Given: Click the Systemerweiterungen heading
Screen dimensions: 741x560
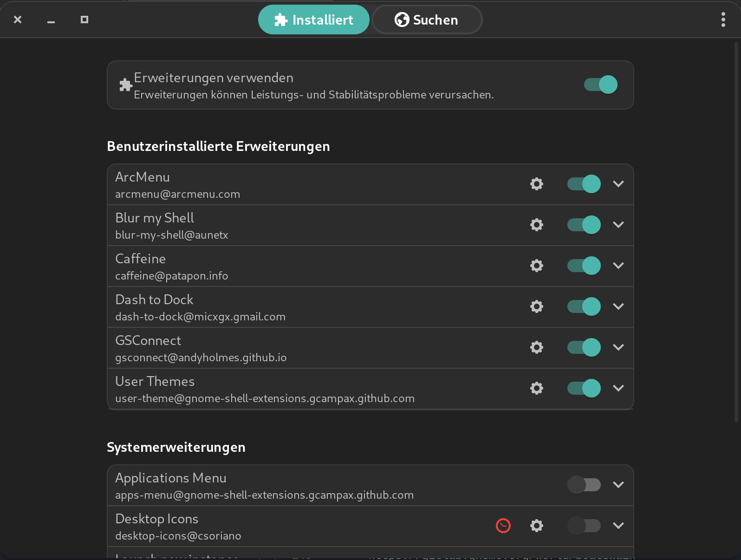Looking at the screenshot, I should pyautogui.click(x=176, y=447).
